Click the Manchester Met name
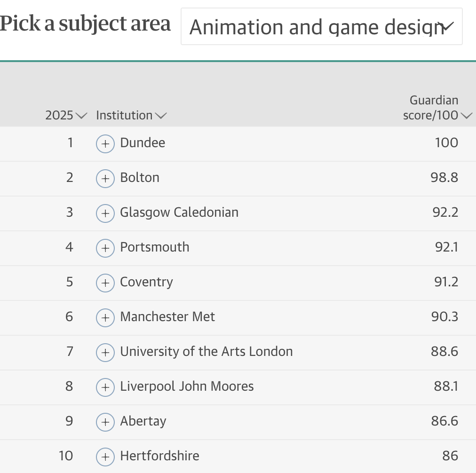The width and height of the screenshot is (476, 473). pos(167,317)
